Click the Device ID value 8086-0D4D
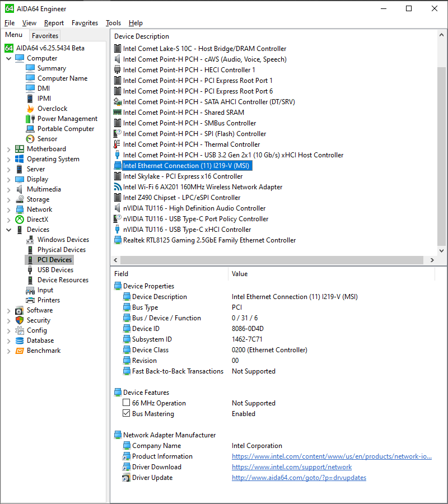The width and height of the screenshot is (448, 504). (248, 329)
